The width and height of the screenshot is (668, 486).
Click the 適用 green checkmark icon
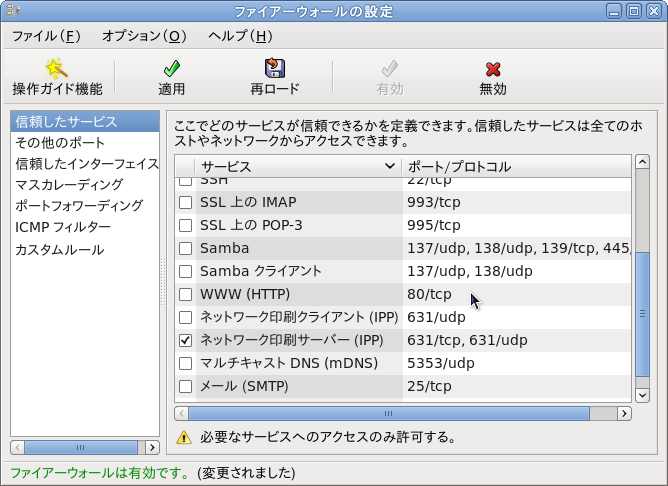172,68
